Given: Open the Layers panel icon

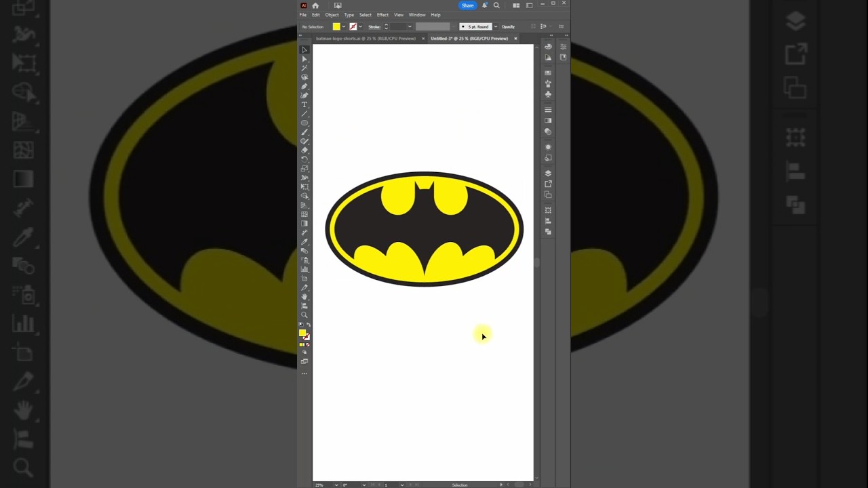Looking at the screenshot, I should (548, 173).
